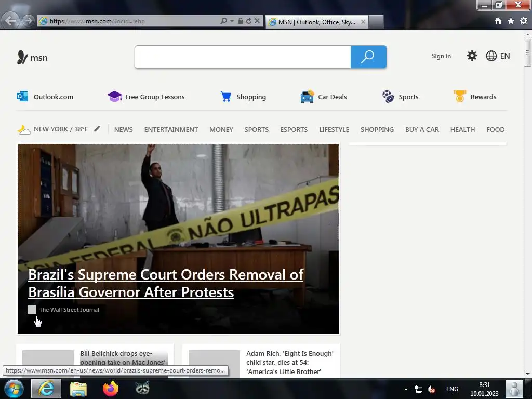Click the browser Forward arrow button
The height and width of the screenshot is (399, 532).
pyautogui.click(x=29, y=21)
